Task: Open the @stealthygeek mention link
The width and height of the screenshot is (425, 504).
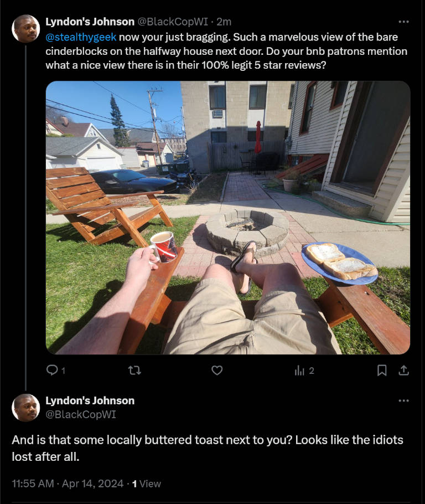Action: click(x=81, y=37)
